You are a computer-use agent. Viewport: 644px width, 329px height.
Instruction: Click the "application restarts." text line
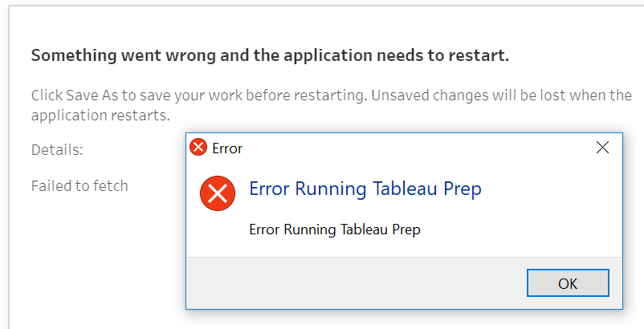100,116
